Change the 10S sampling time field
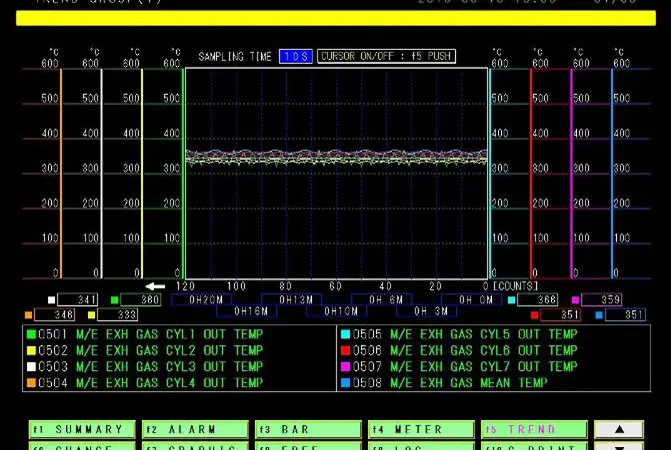This screenshot has height=450, width=671. click(x=296, y=56)
